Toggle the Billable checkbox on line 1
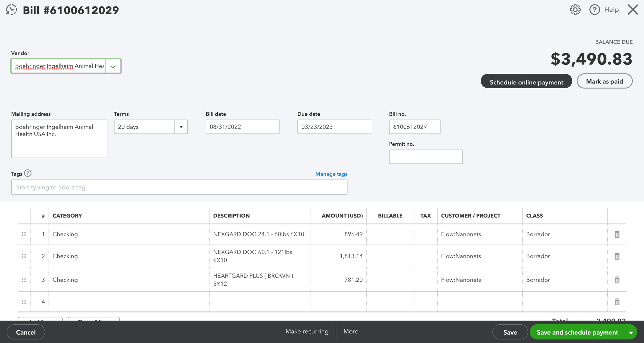The image size is (644, 343). coord(390,234)
